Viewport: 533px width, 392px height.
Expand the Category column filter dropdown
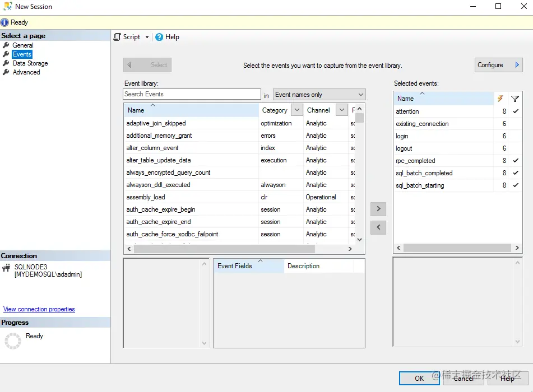[296, 110]
